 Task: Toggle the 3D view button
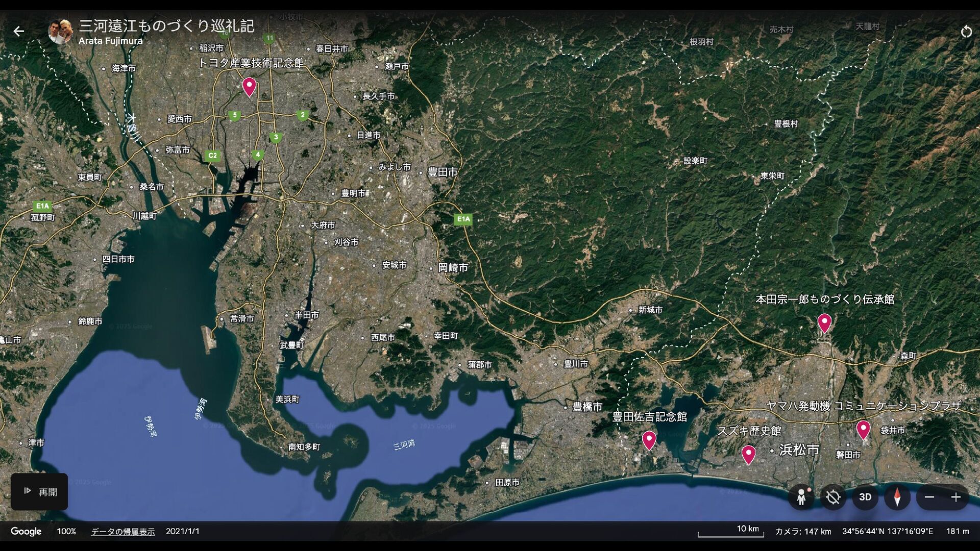[x=865, y=497]
